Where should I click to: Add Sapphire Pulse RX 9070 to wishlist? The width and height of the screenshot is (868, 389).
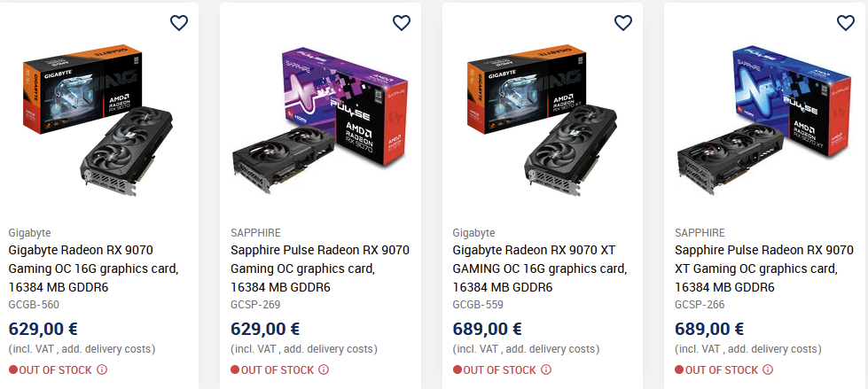pos(401,23)
